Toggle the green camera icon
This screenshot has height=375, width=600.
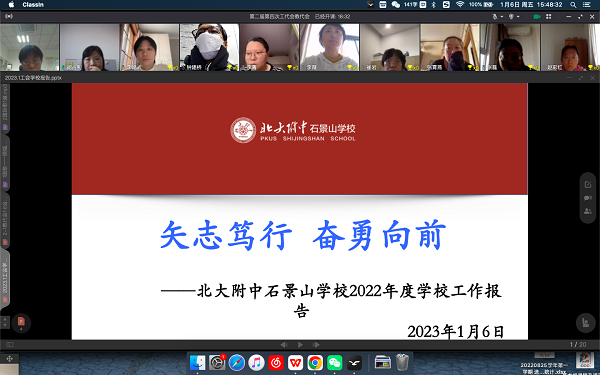[537, 16]
